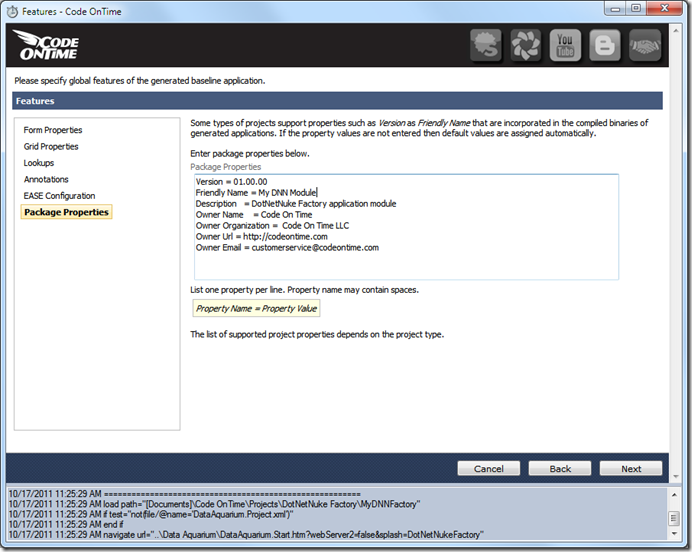The width and height of the screenshot is (692, 552).
Task: Click the Back button
Action: [560, 469]
